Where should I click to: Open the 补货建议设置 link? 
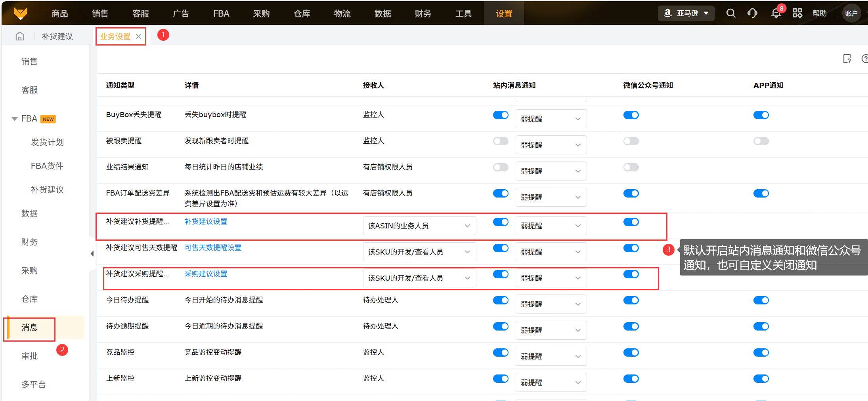tap(206, 222)
